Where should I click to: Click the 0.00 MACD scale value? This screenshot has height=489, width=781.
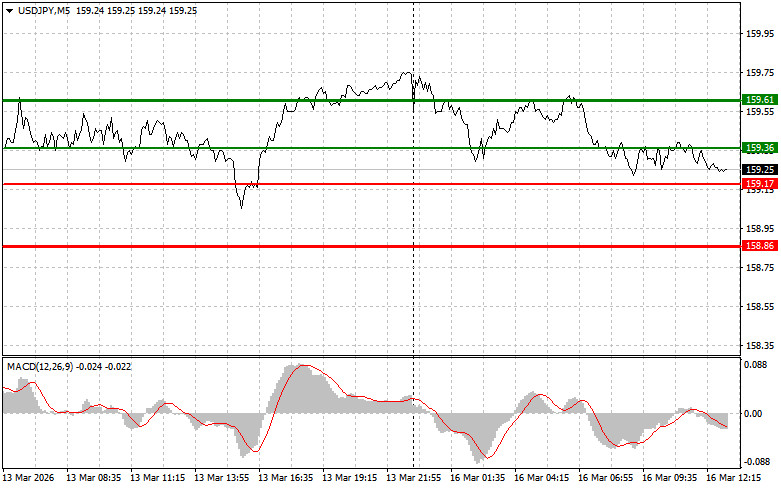coord(753,414)
